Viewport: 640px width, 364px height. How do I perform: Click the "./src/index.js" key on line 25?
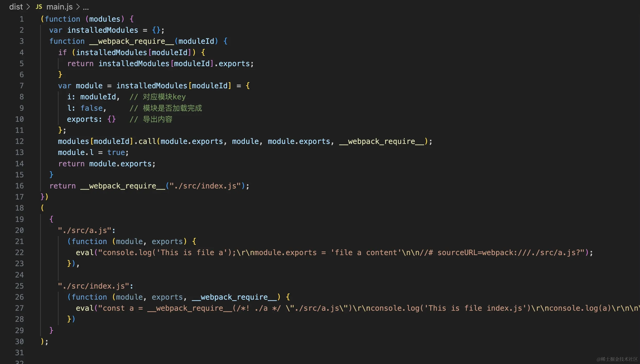tap(93, 286)
